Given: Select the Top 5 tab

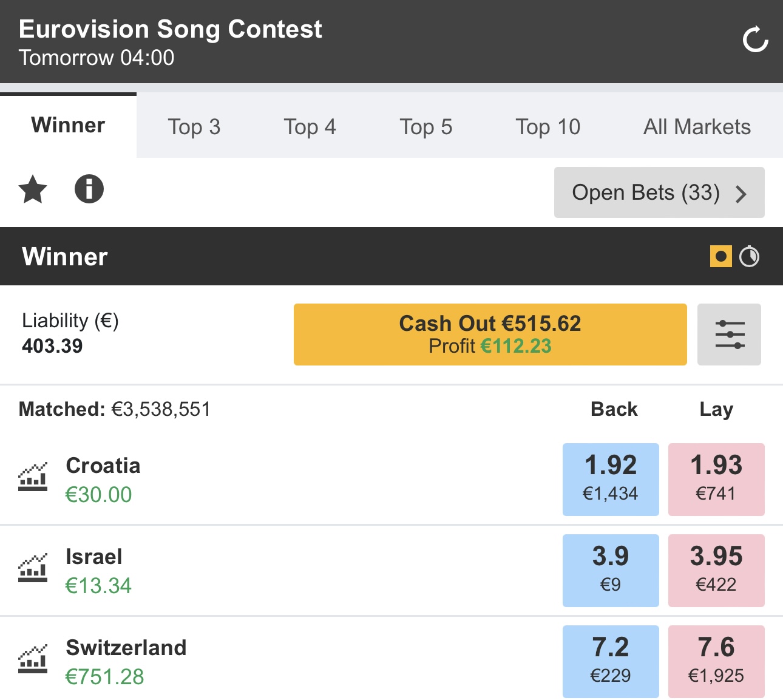Looking at the screenshot, I should (x=426, y=127).
